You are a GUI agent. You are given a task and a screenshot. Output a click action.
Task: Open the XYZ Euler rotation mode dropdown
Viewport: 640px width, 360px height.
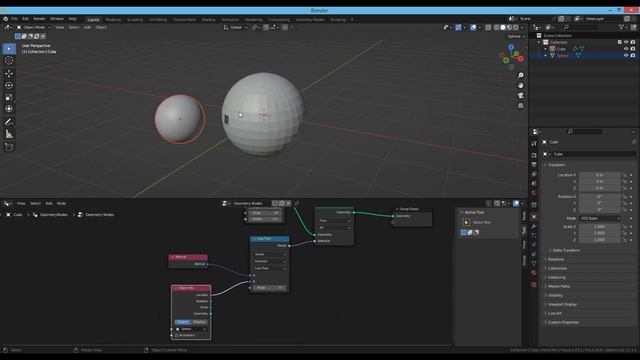click(599, 219)
